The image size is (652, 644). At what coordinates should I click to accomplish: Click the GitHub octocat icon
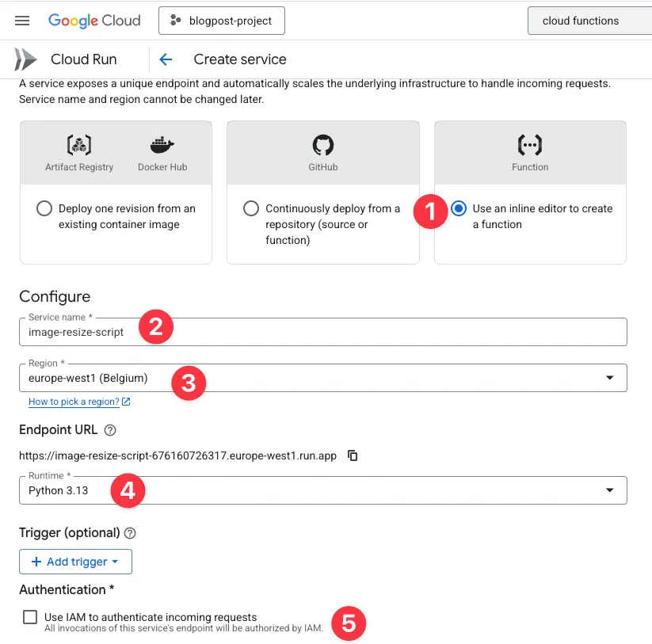pos(323,145)
